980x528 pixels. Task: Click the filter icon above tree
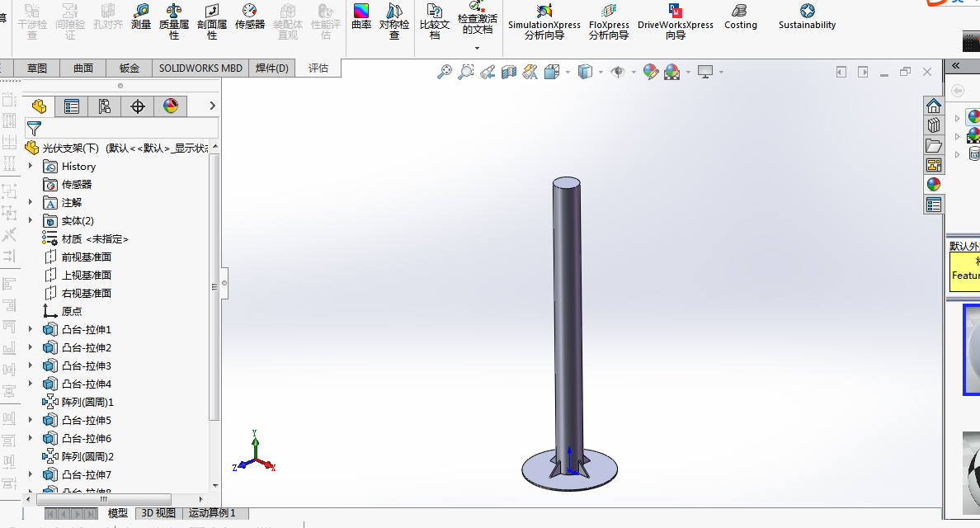35,128
